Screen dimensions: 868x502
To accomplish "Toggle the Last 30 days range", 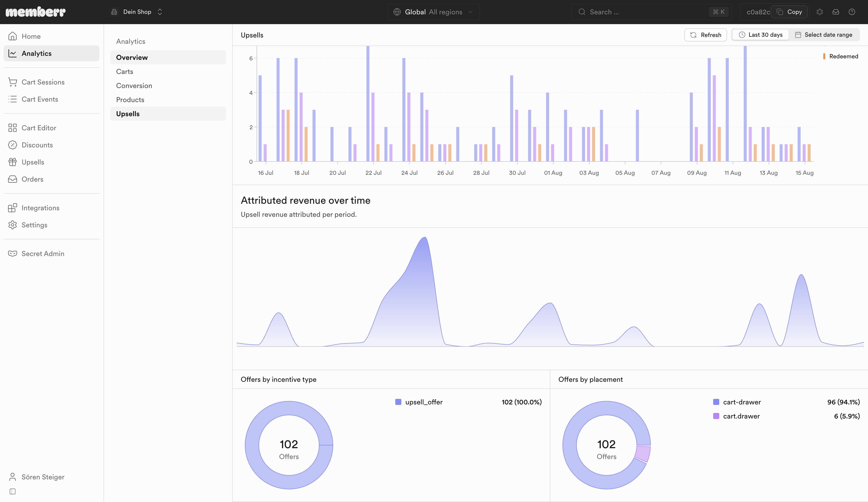I will pos(760,35).
